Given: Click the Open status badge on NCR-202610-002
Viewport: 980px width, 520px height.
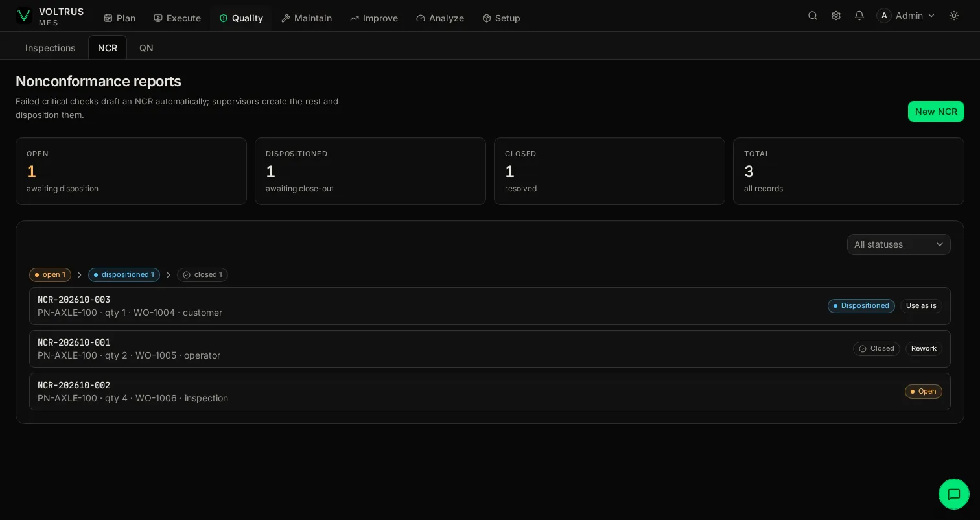Looking at the screenshot, I should (x=924, y=392).
